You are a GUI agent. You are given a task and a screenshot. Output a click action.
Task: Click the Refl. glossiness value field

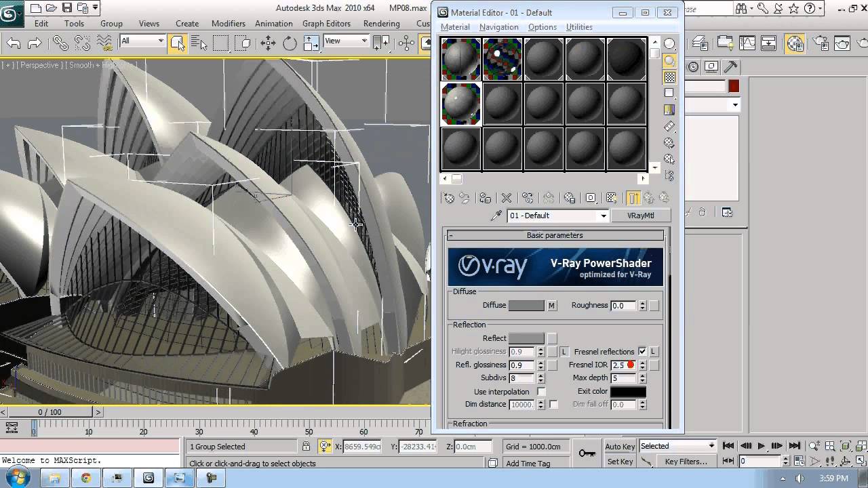click(x=521, y=365)
